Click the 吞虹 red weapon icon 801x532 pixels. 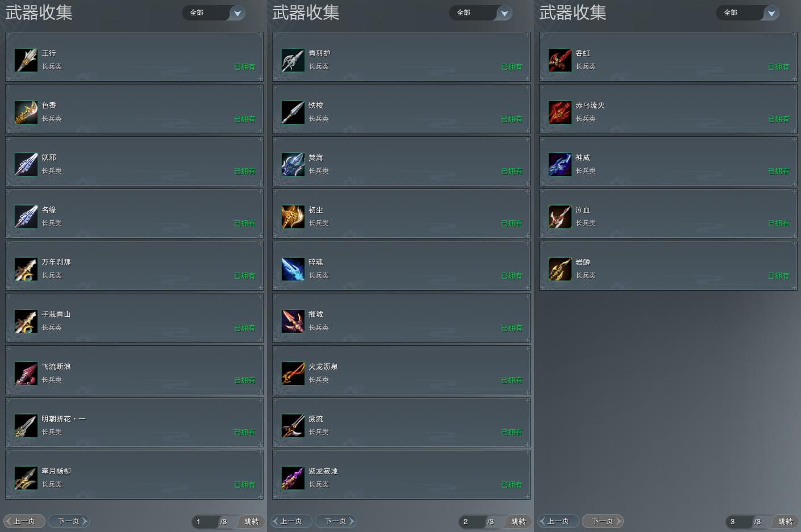pyautogui.click(x=560, y=60)
